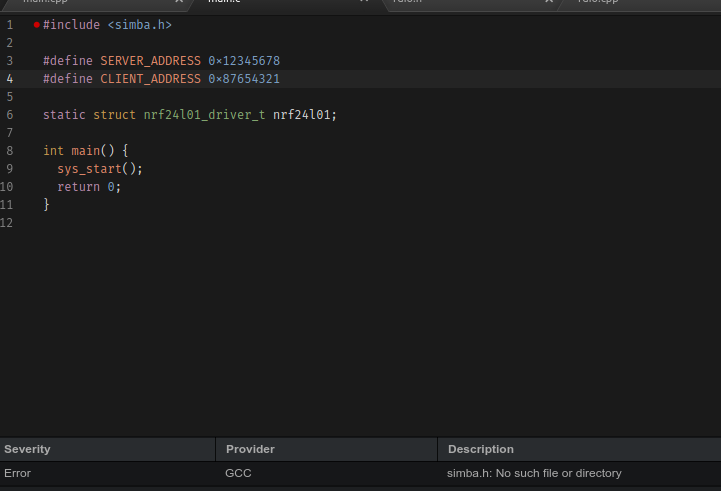This screenshot has height=491, width=721.
Task: Click the 'main()' function name
Action: (93, 150)
